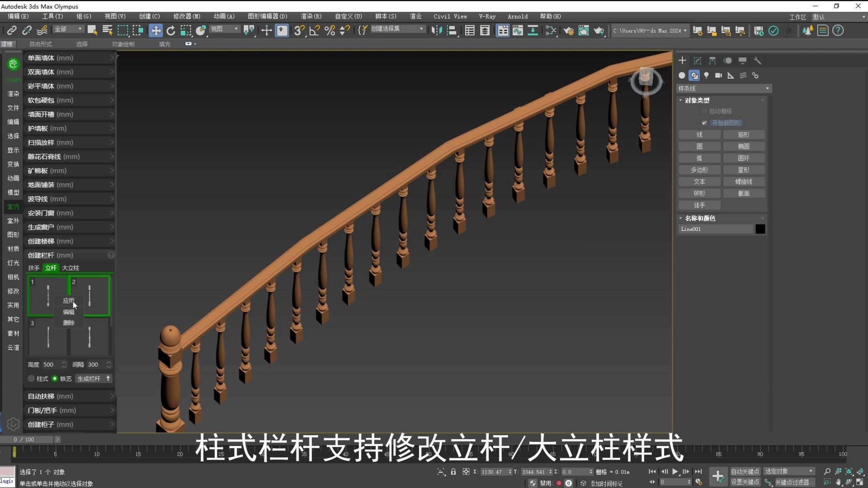Click the 线 spline creation button
The image size is (868, 488).
699,134
